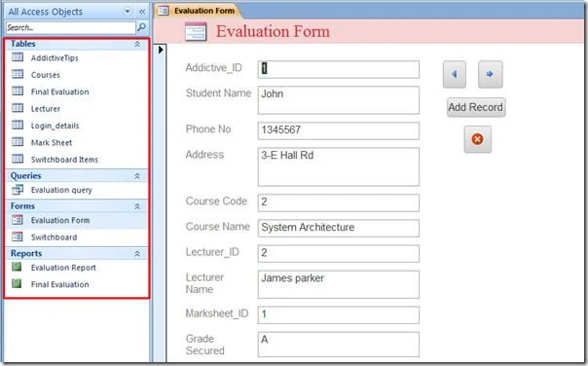Click the Mark Sheet table icon
588x366 pixels.
click(18, 142)
